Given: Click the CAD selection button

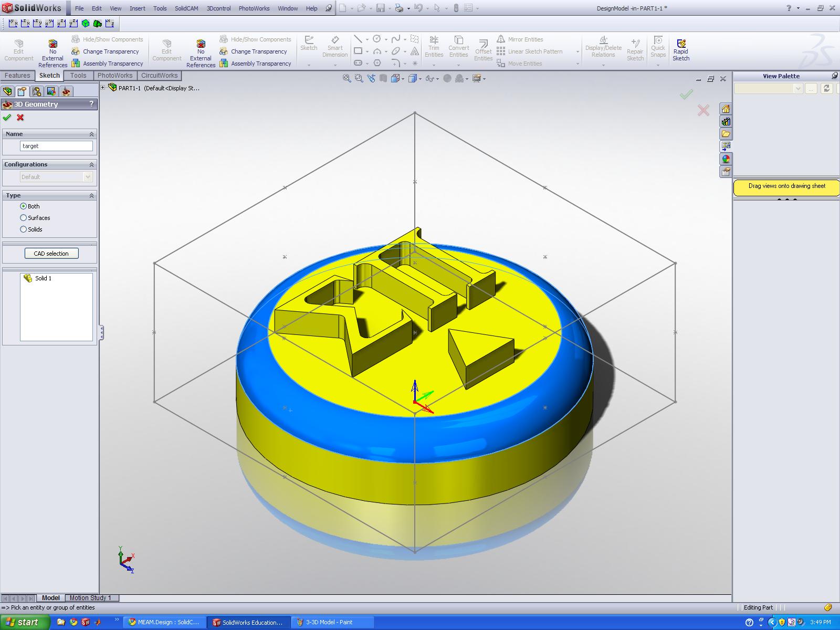Looking at the screenshot, I should tap(51, 254).
